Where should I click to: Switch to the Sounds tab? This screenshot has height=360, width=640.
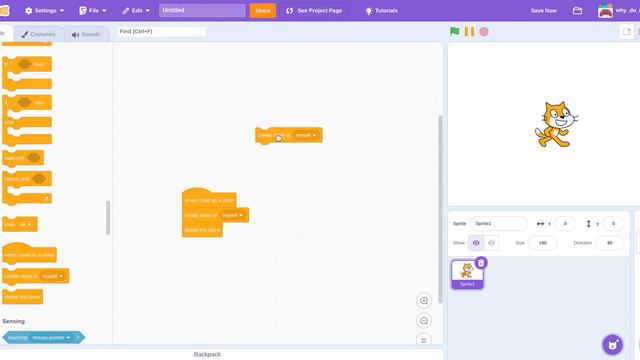click(x=86, y=34)
